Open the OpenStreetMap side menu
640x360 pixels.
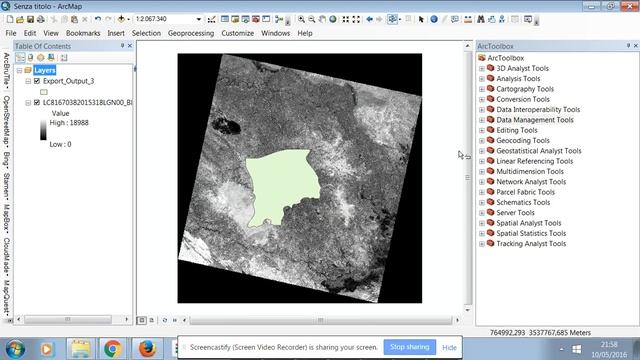click(x=7, y=122)
